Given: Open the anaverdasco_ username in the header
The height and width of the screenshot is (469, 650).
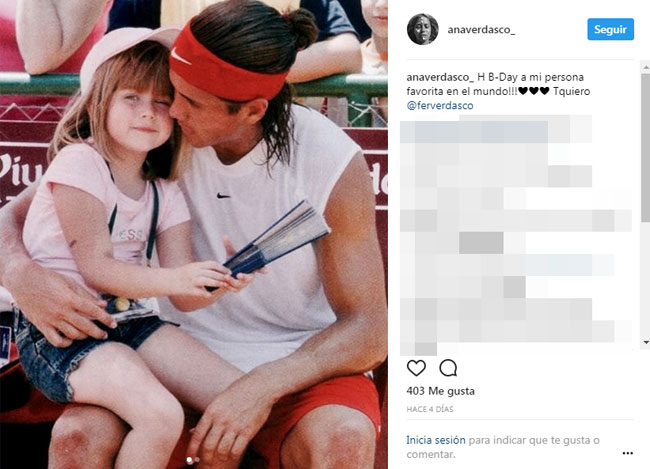Looking at the screenshot, I should (481, 29).
